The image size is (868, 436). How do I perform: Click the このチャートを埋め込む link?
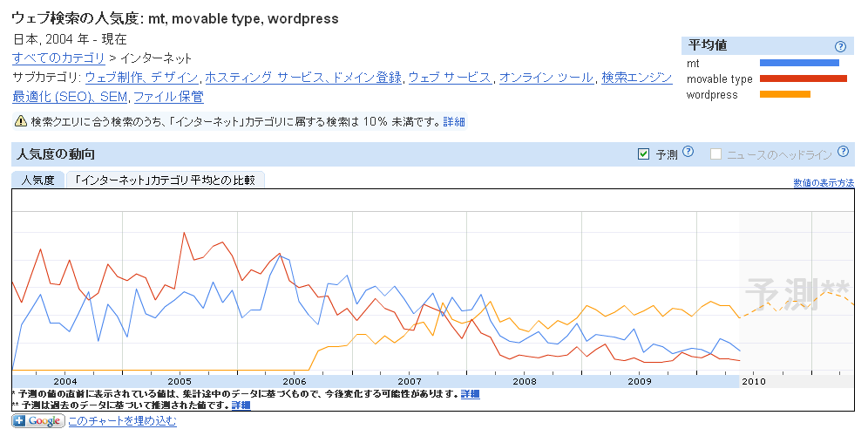click(x=122, y=421)
